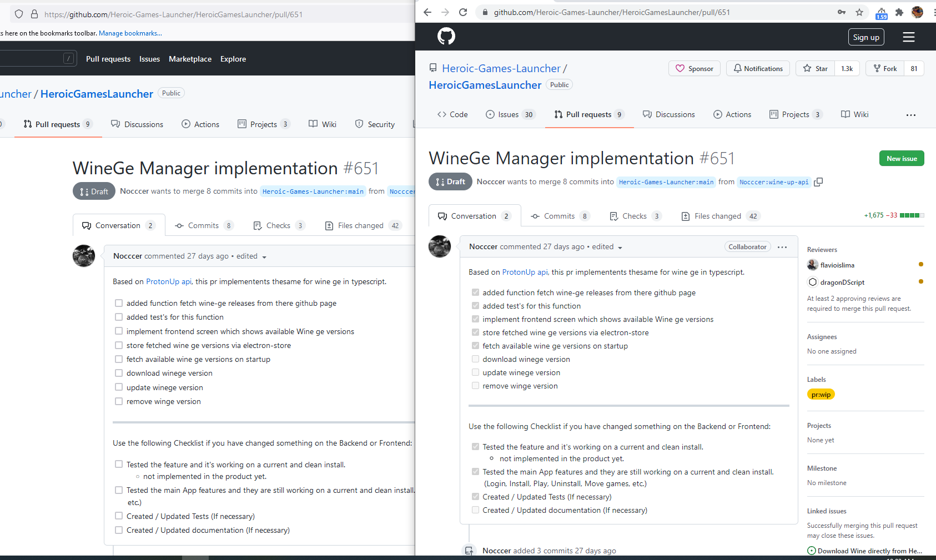Click the Sponsor heart icon
Viewport: 936px width, 560px height.
681,68
